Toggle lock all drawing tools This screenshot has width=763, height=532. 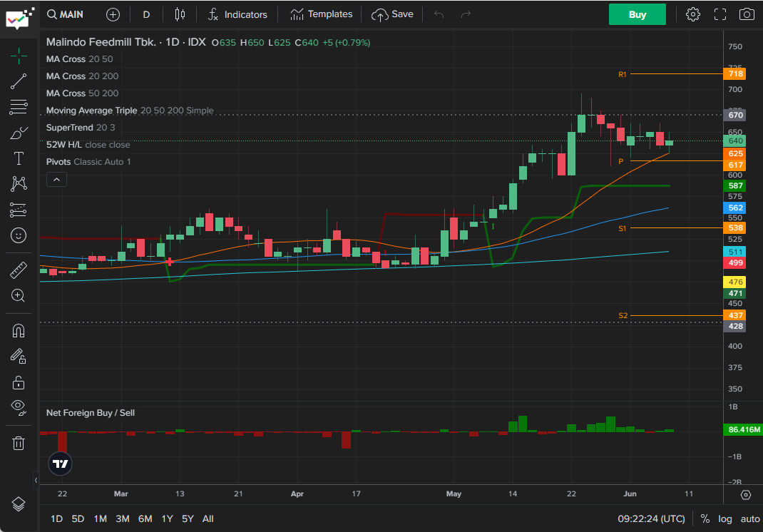[x=19, y=382]
